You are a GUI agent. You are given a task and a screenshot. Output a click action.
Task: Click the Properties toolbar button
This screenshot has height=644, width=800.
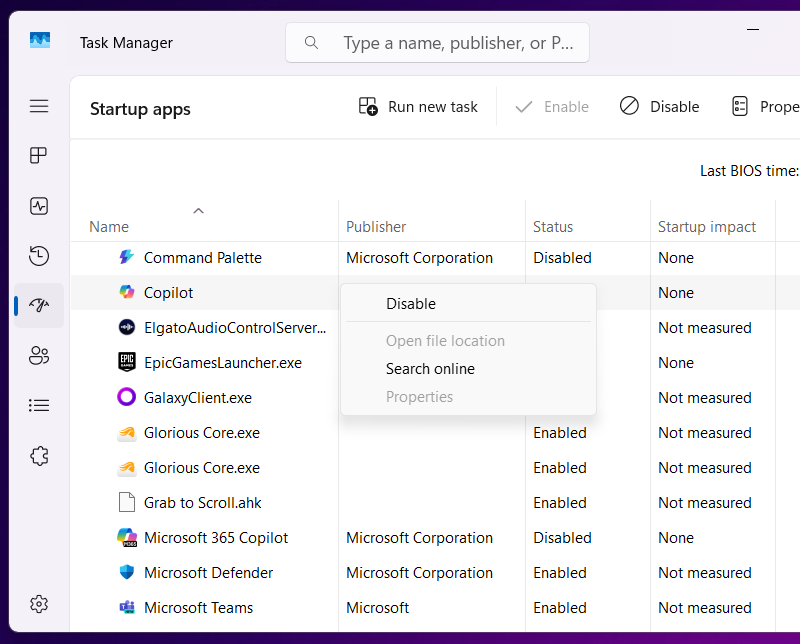coord(765,107)
